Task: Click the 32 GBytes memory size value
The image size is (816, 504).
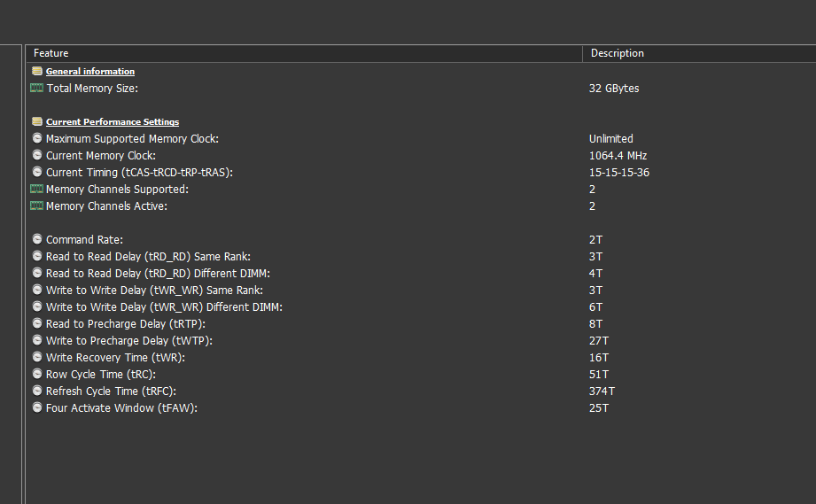Action: 614,89
